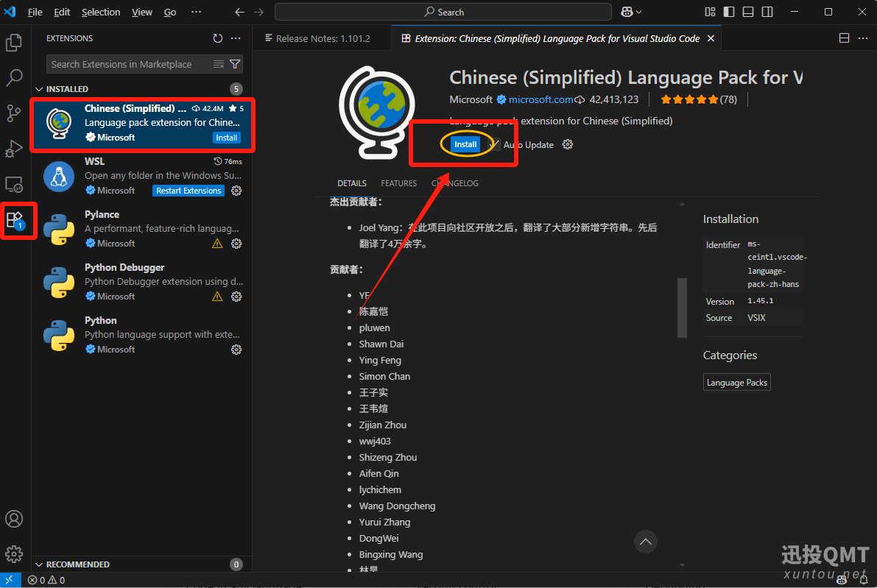Open the File menu
877x588 pixels.
coord(35,12)
